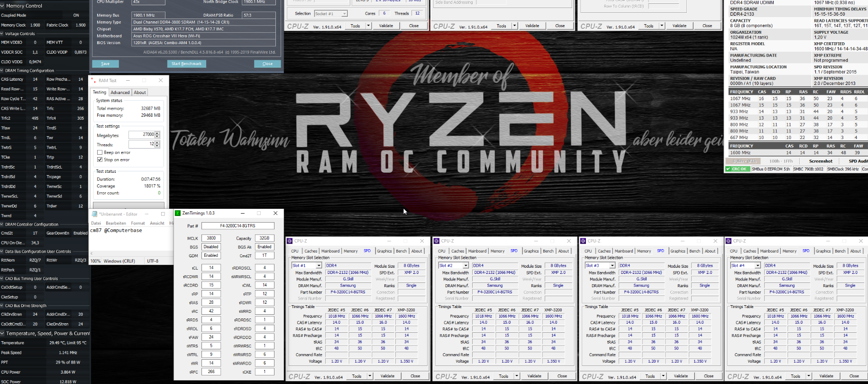Viewport: 868px width, 384px height.
Task: Click the CPU-Z icon of the Slot #3 window
Action: (583, 241)
